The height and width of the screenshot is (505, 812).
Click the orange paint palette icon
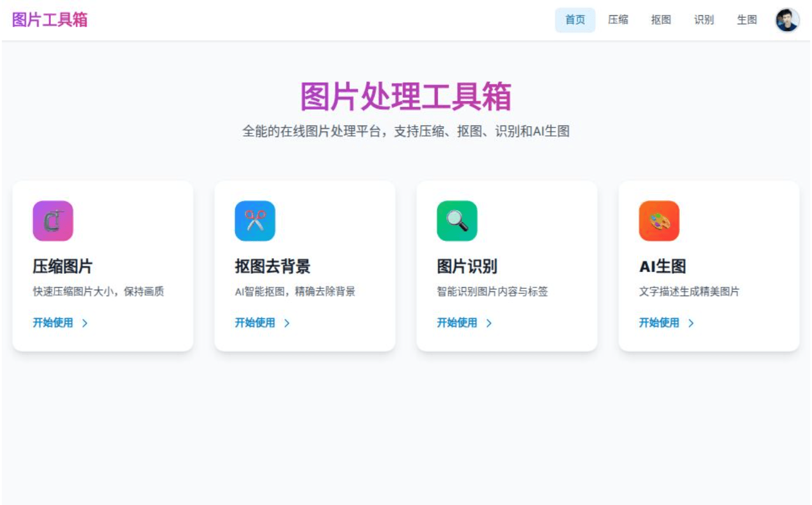click(x=659, y=221)
